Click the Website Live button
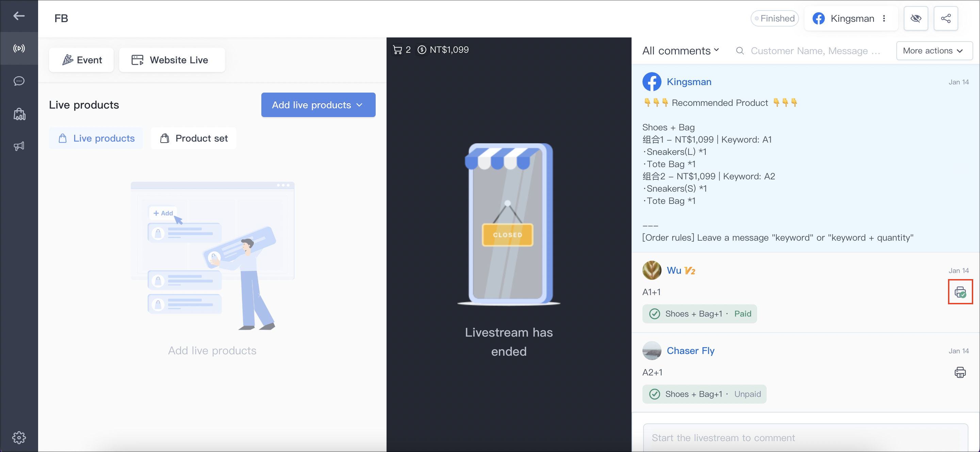980x452 pixels. click(x=172, y=60)
